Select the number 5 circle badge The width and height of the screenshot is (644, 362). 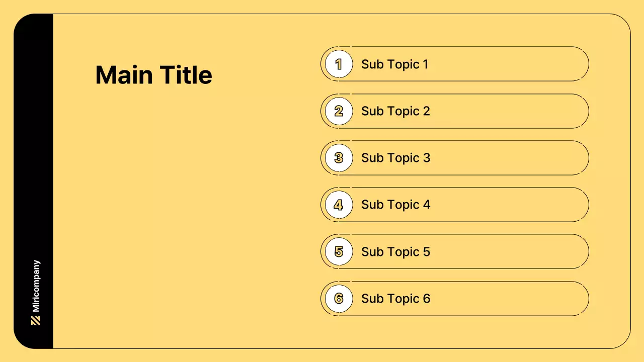point(339,251)
